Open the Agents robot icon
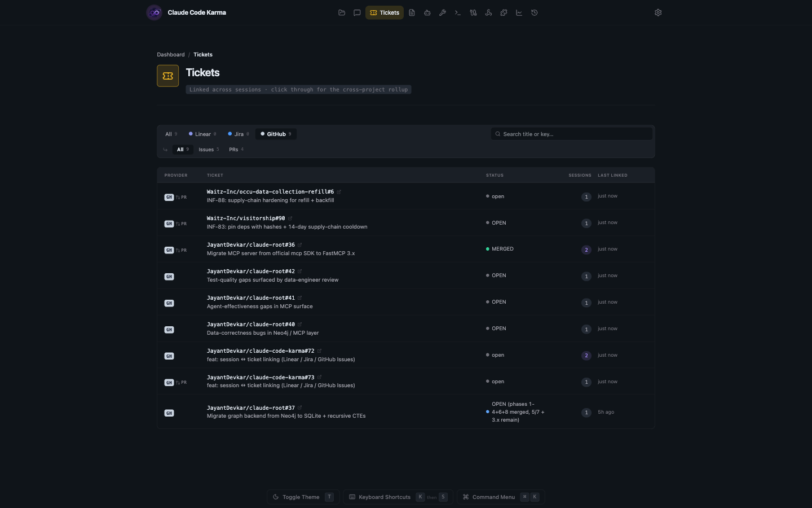The width and height of the screenshot is (812, 508). pyautogui.click(x=427, y=12)
